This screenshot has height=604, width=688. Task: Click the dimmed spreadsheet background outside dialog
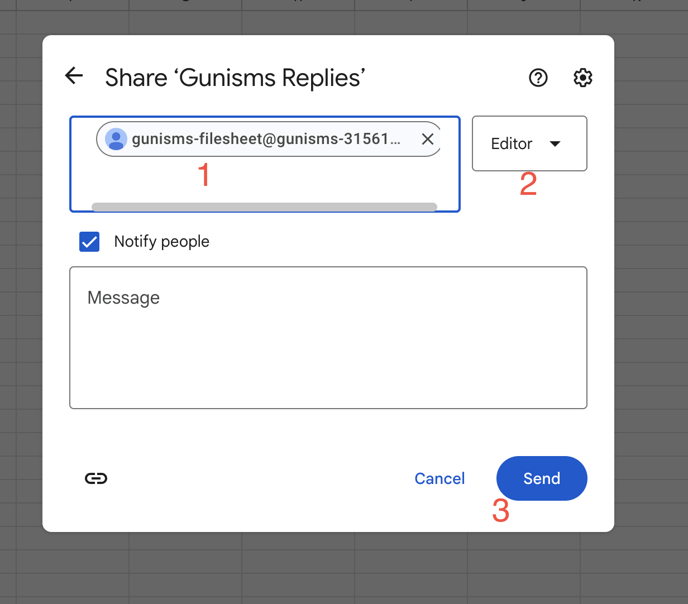[651, 307]
